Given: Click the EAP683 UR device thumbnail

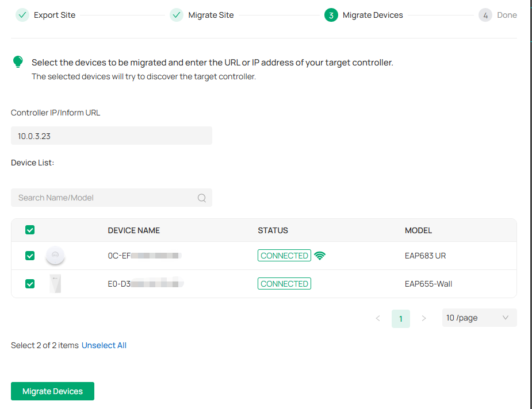Looking at the screenshot, I should click(55, 256).
